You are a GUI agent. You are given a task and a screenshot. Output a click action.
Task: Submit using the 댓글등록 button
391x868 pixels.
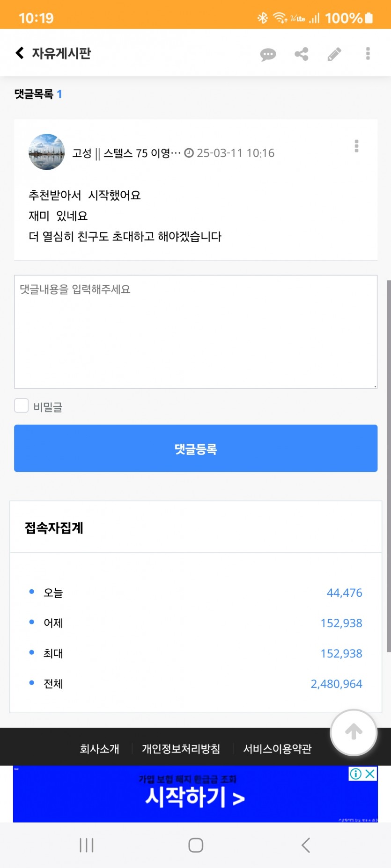coord(196,448)
